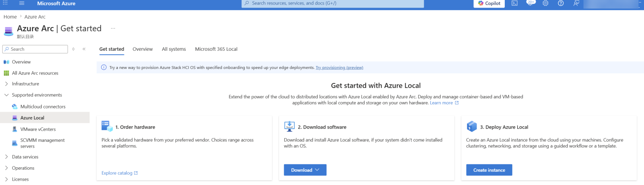
Task: Switch to the Overview tab
Action: [x=142, y=49]
